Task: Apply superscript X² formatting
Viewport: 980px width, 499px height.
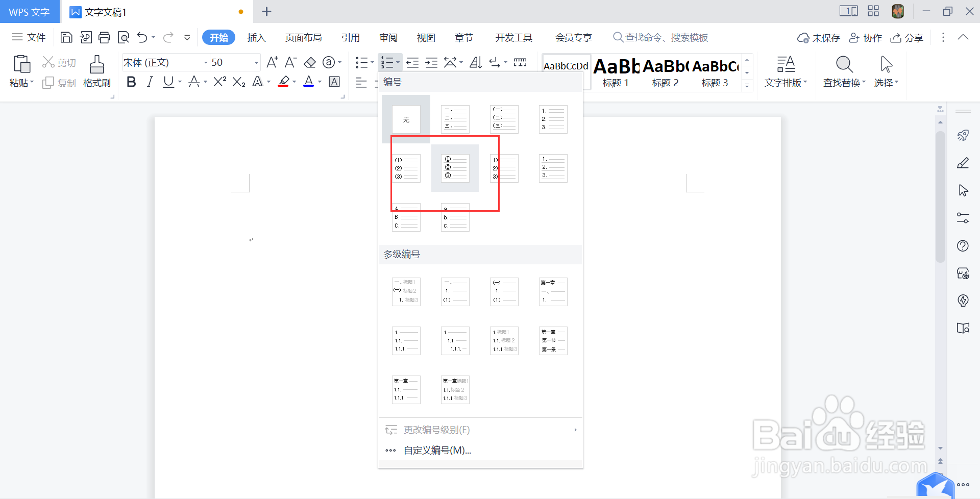Action: [x=220, y=82]
